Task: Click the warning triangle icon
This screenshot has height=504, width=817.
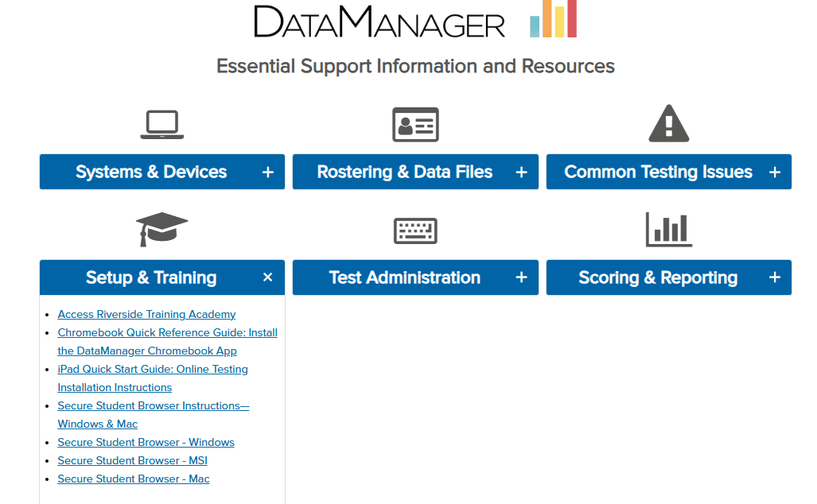Action: (668, 123)
